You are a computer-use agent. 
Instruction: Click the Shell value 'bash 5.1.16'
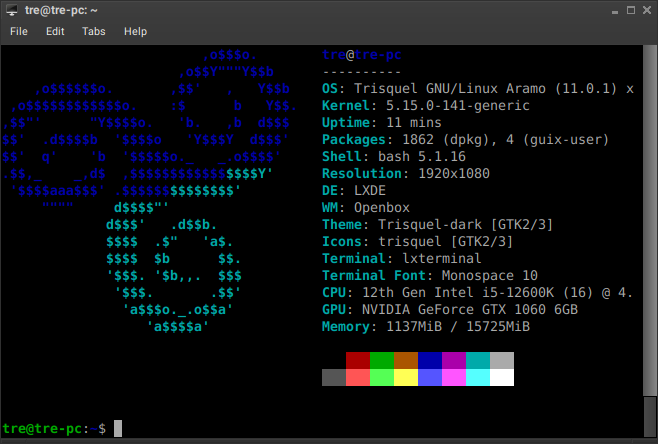click(x=422, y=157)
